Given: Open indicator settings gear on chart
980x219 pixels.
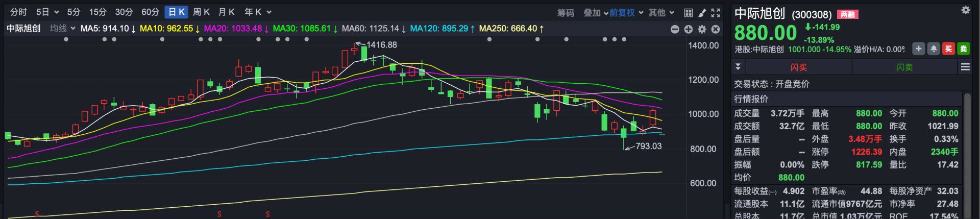Looking at the screenshot, I should point(702,29).
